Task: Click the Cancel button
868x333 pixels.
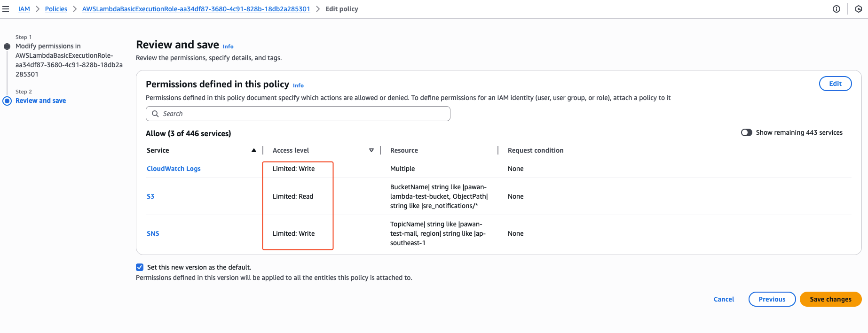Action: 724,299
